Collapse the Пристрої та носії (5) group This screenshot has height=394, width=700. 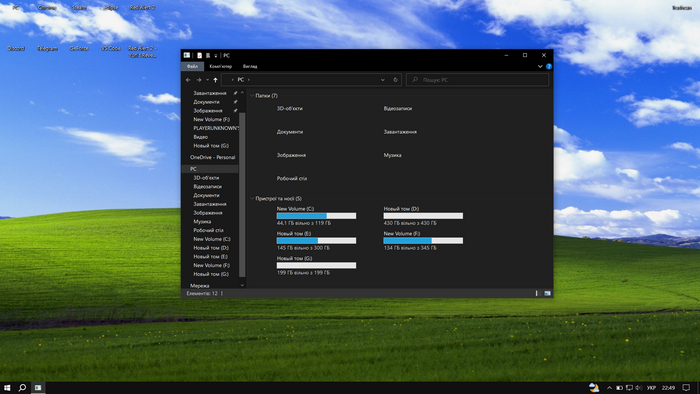pos(252,199)
